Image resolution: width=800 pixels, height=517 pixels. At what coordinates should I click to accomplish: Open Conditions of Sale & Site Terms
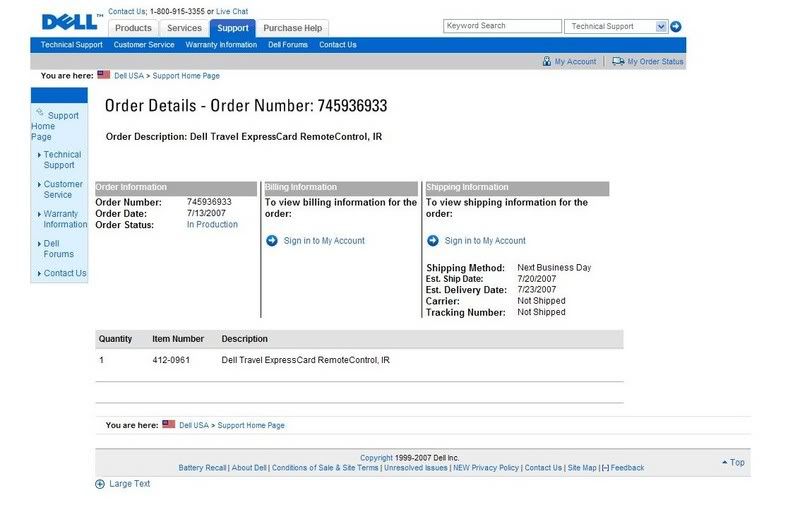pyautogui.click(x=325, y=467)
